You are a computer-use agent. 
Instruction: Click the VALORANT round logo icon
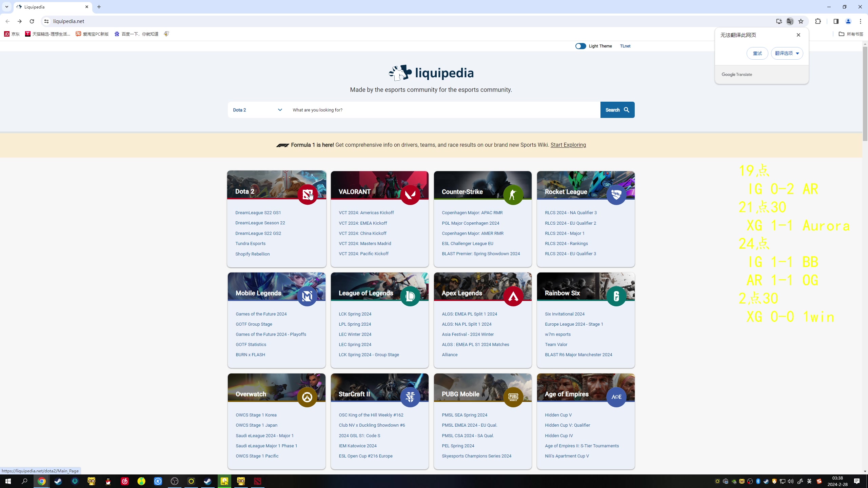tap(410, 195)
